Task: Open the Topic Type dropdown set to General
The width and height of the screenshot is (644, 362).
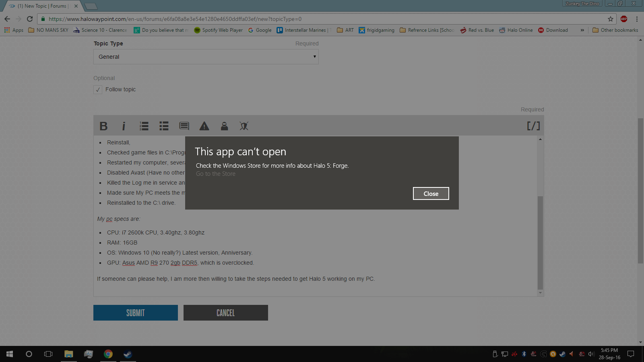Action: tap(206, 57)
